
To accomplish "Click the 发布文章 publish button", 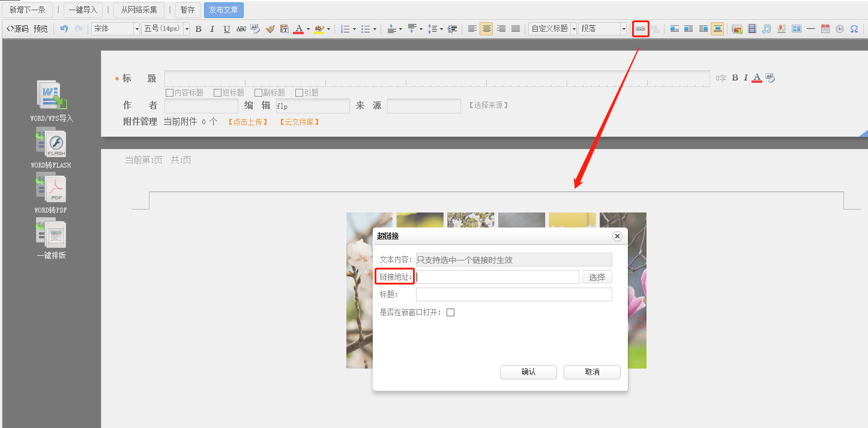I will pos(223,10).
